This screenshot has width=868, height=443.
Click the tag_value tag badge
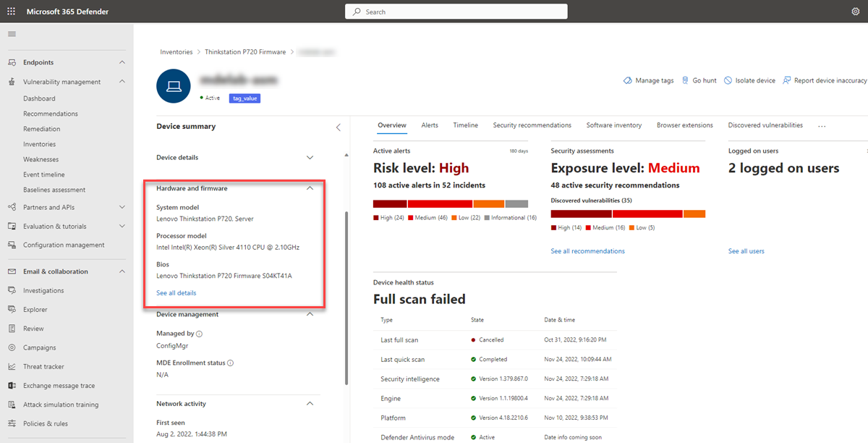[x=244, y=98]
